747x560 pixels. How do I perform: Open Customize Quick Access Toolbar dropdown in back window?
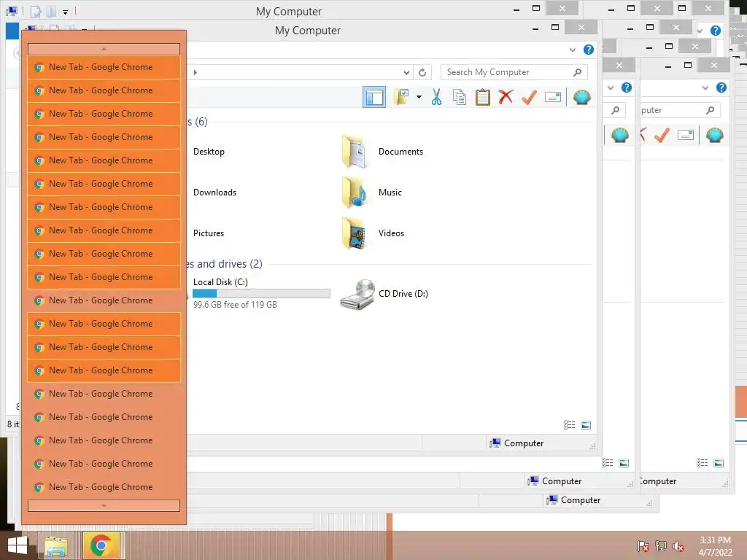point(65,12)
